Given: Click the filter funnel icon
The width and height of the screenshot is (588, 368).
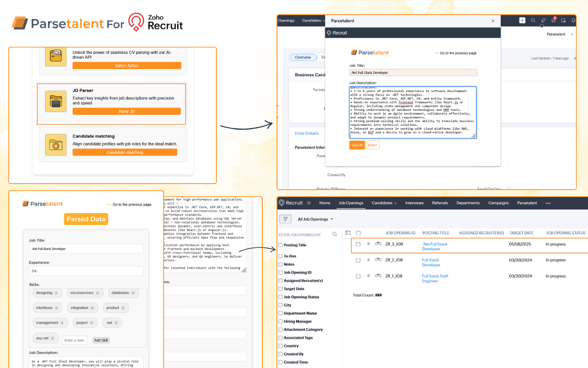Looking at the screenshot, I should tap(285, 219).
